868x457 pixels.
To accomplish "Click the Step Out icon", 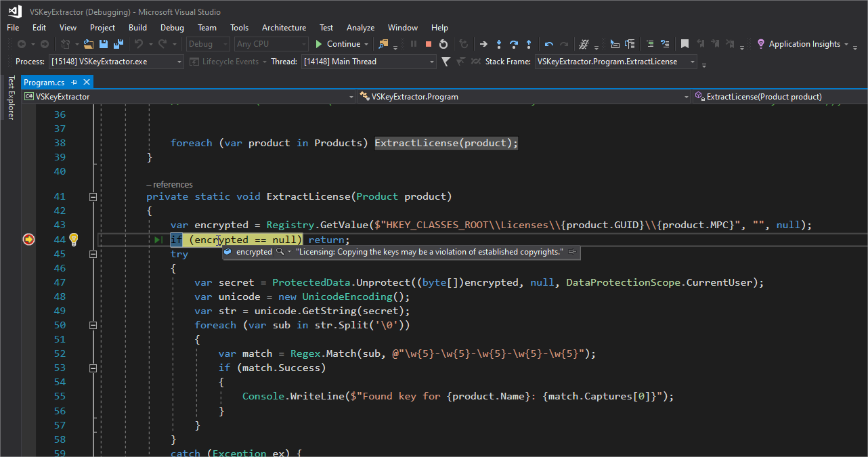I will (x=529, y=44).
